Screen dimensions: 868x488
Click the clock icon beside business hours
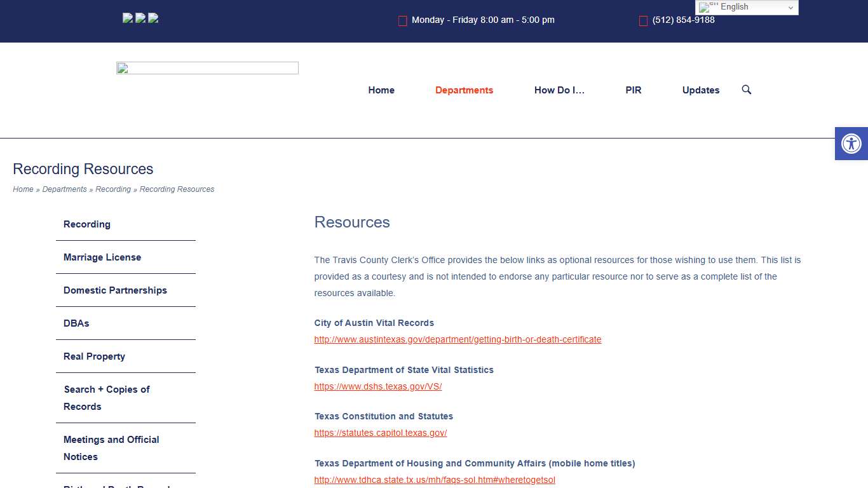(402, 20)
